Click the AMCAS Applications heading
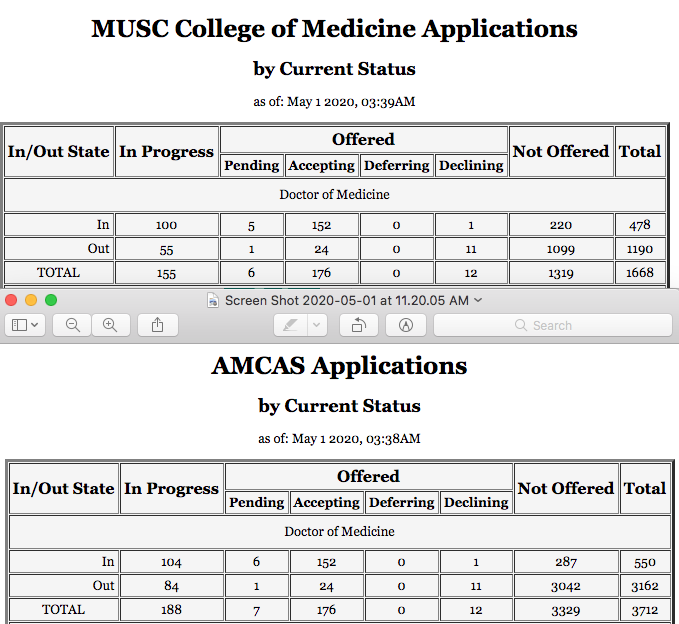 click(339, 366)
